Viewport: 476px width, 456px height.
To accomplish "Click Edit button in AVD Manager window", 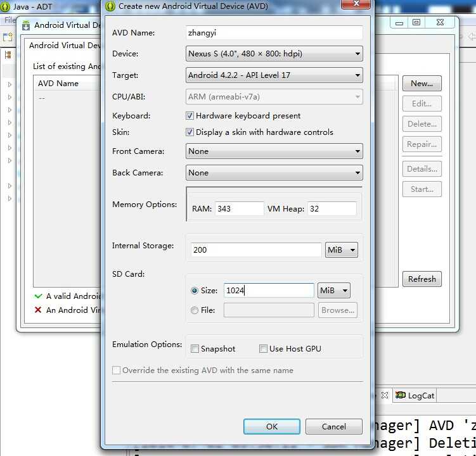I will (421, 104).
